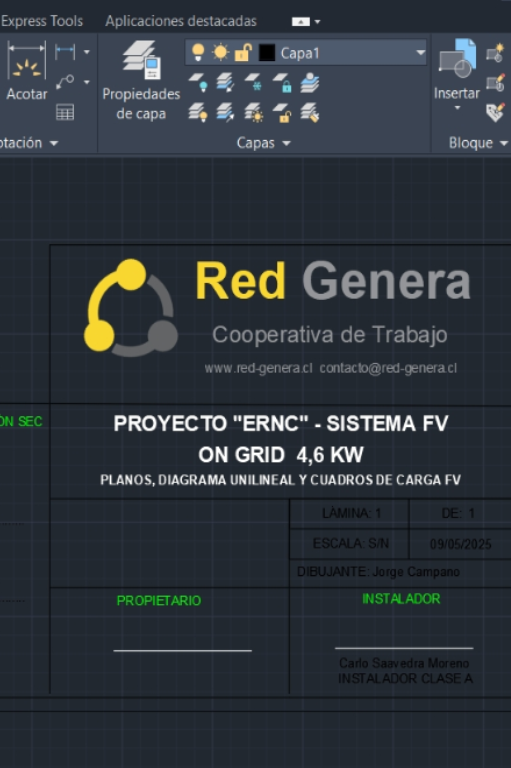This screenshot has width=511, height=768.
Task: Click the www.red-genera.cl text
Action: [258, 368]
